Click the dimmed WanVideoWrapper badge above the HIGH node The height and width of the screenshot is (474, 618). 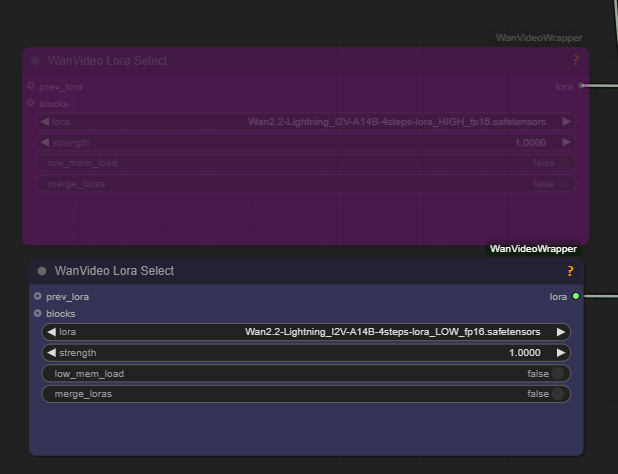click(x=539, y=38)
